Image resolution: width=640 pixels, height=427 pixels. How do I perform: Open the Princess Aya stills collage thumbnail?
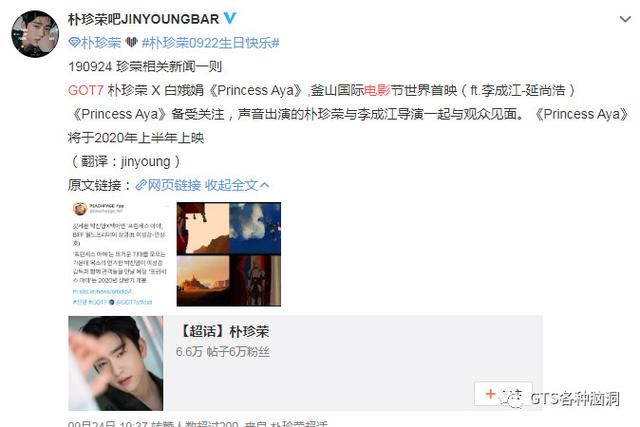(x=229, y=254)
